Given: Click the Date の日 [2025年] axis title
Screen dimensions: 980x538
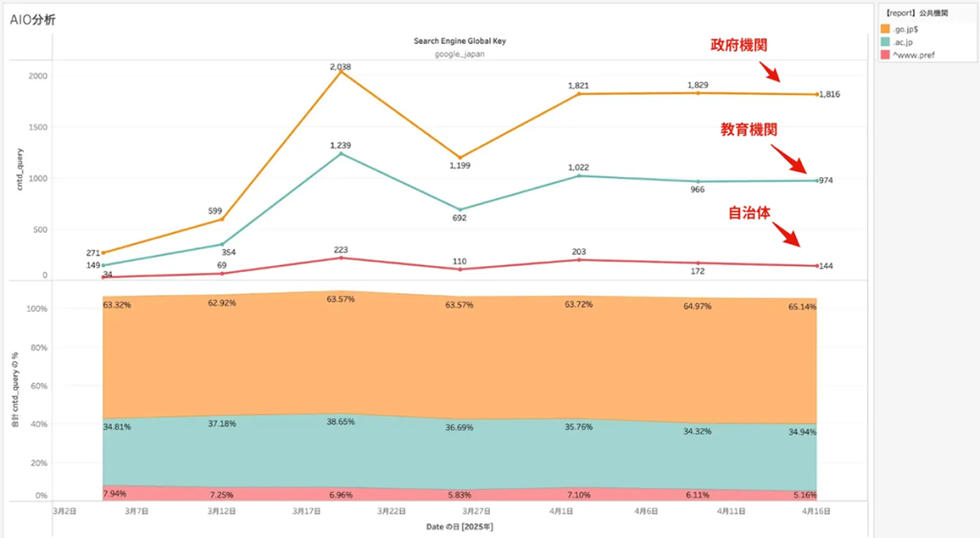Looking at the screenshot, I should (x=459, y=527).
